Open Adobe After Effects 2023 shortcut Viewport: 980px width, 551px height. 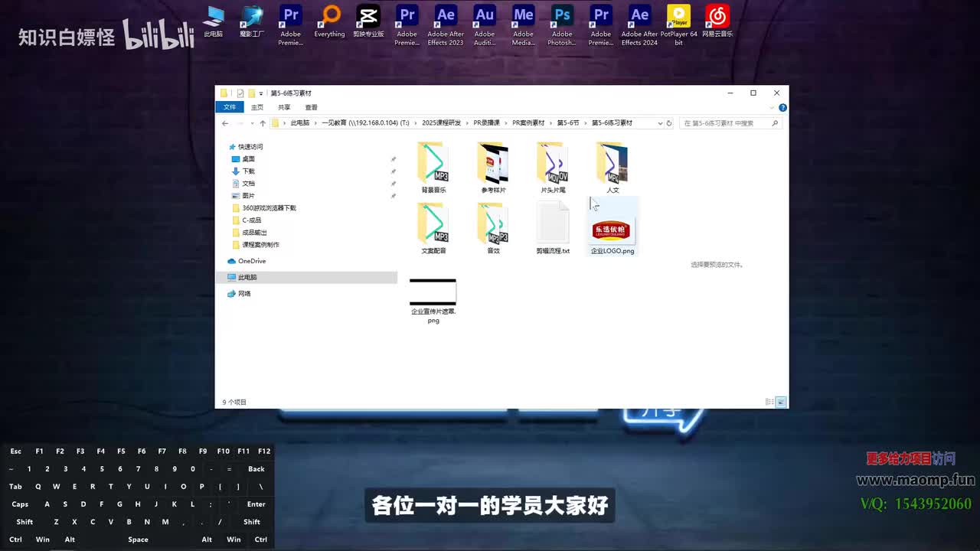[446, 24]
